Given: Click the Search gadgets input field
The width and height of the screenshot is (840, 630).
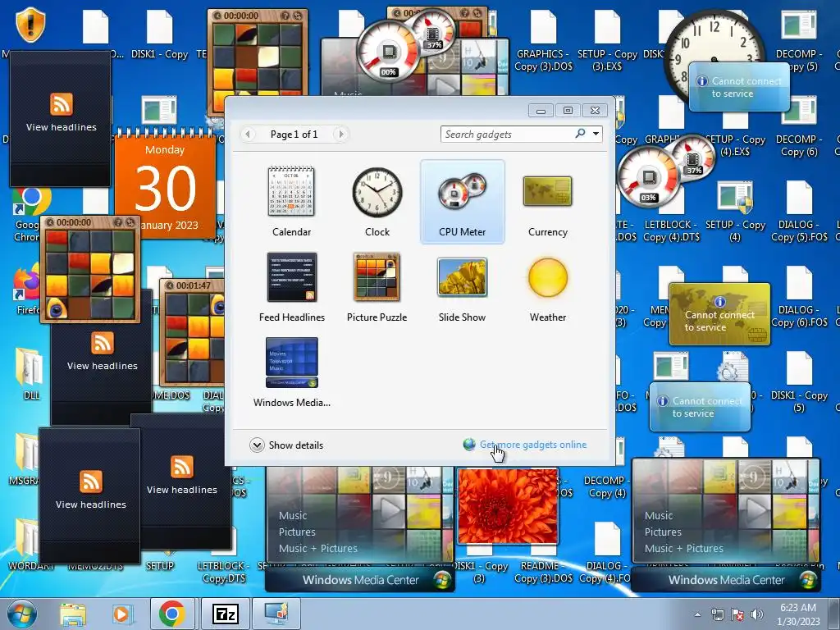Looking at the screenshot, I should 506,134.
